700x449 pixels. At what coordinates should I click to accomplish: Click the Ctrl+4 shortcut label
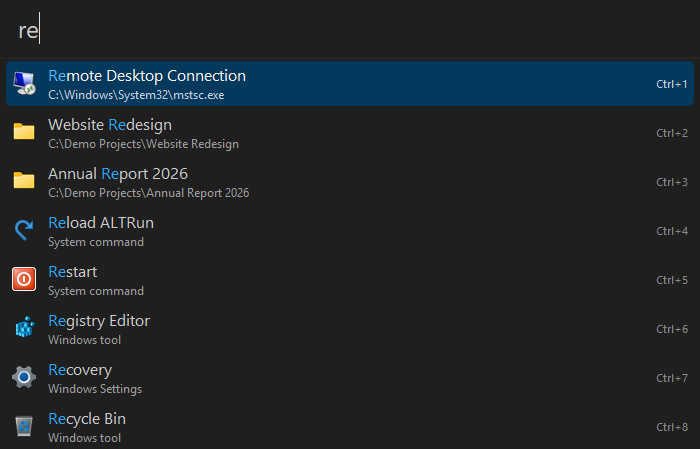click(x=672, y=231)
